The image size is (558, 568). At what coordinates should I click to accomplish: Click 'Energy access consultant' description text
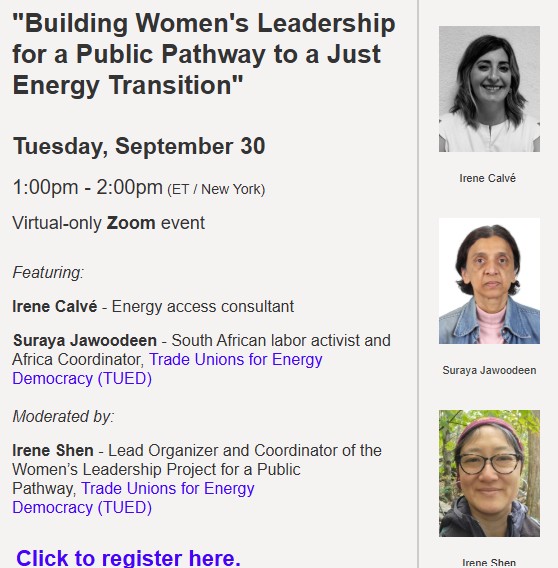203,306
